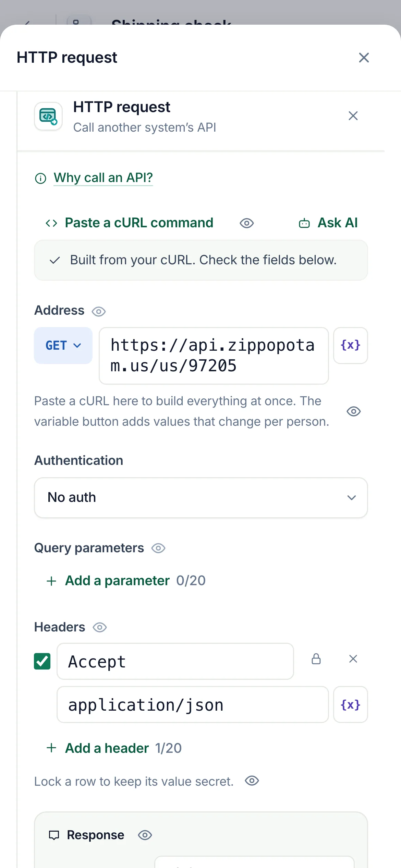Click the info icon beside Why call an API
Viewport: 401px width, 868px height.
pos(41,178)
